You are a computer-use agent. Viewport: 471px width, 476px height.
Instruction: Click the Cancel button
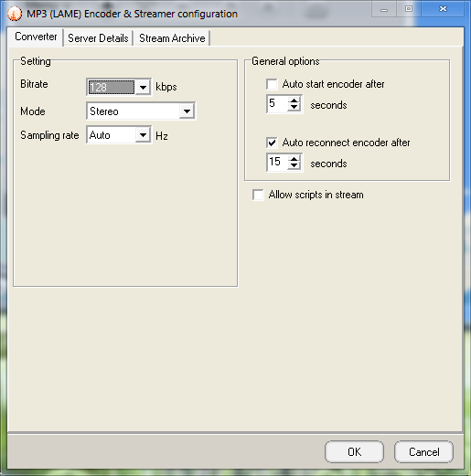point(423,452)
